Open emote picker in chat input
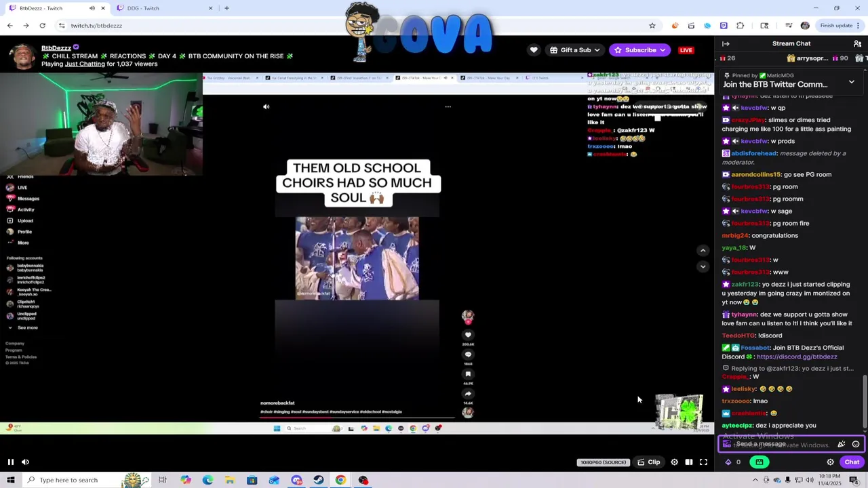Viewport: 868px width, 488px height. pos(856,444)
